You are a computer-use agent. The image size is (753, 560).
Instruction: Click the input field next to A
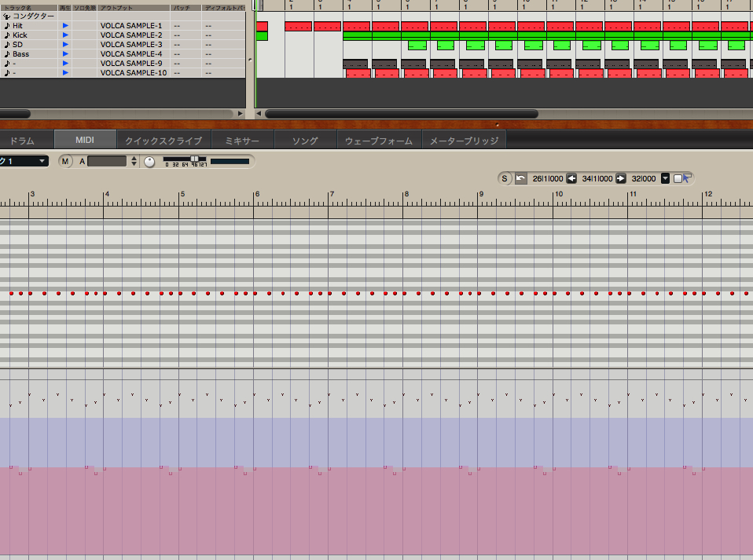pyautogui.click(x=107, y=161)
